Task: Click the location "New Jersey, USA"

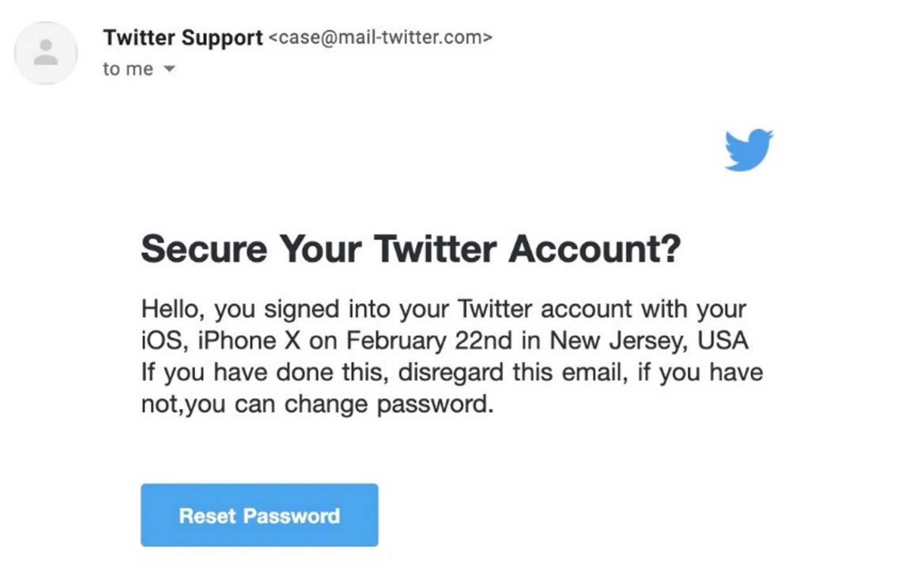Action: [649, 341]
